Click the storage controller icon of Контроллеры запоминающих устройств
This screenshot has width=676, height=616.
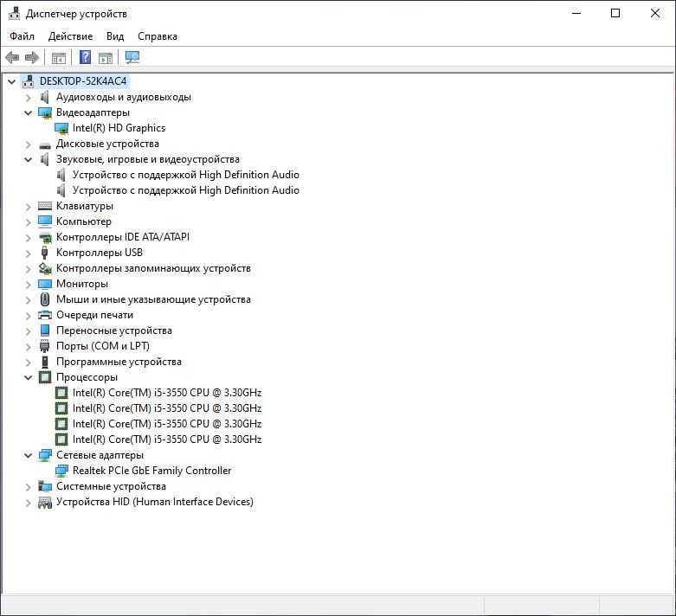click(45, 268)
